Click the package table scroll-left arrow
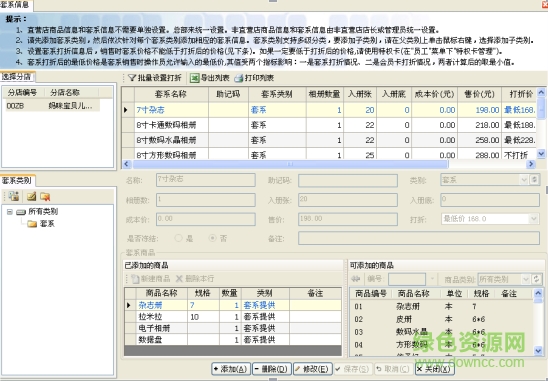This screenshot has height=381, width=548. tap(127, 164)
